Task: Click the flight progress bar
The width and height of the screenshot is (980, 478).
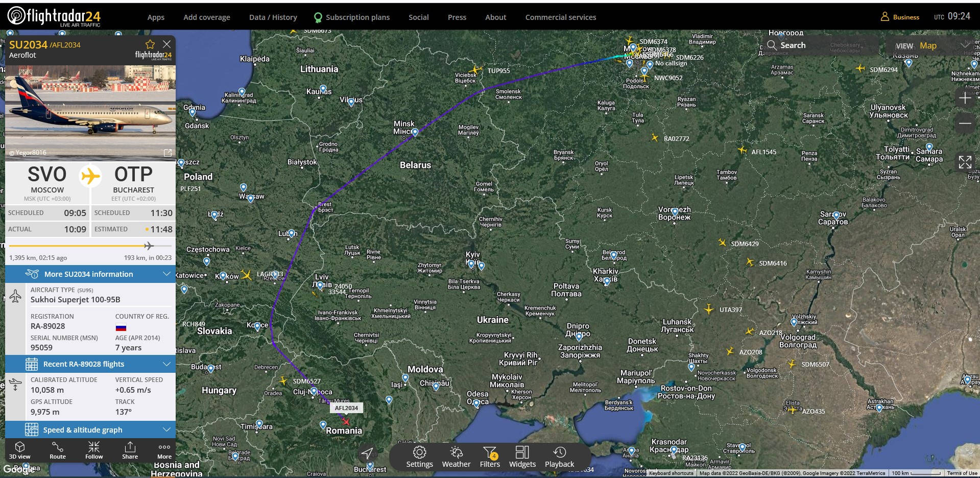Action: tap(90, 246)
